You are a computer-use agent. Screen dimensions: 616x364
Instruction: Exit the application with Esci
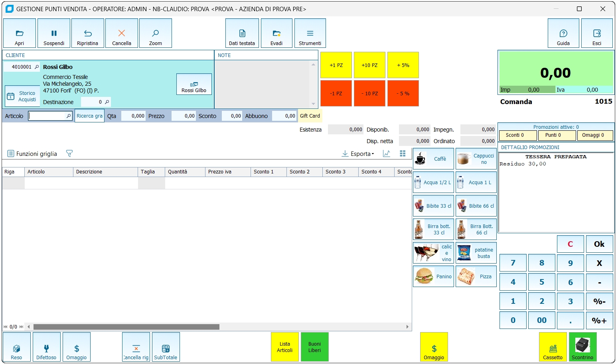click(597, 33)
